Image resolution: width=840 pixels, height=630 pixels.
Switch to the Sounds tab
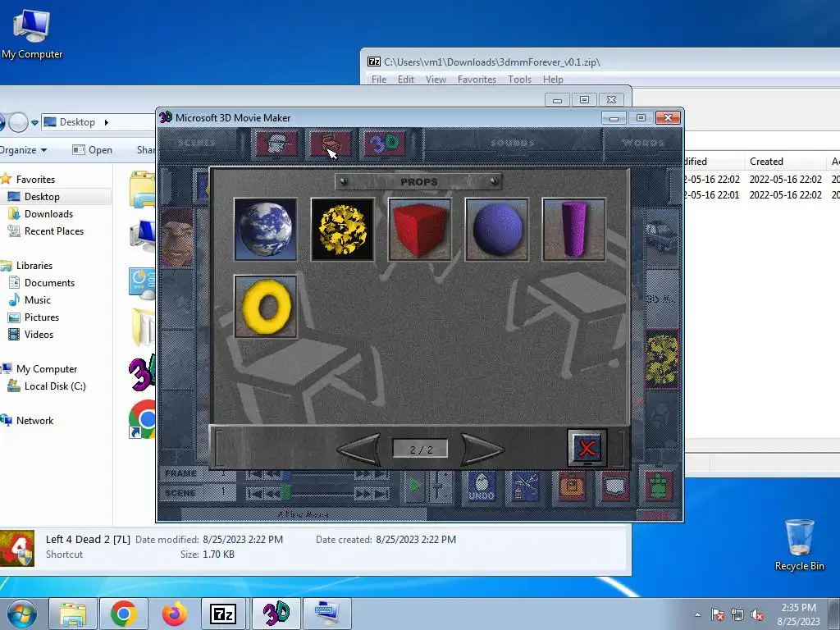(513, 143)
